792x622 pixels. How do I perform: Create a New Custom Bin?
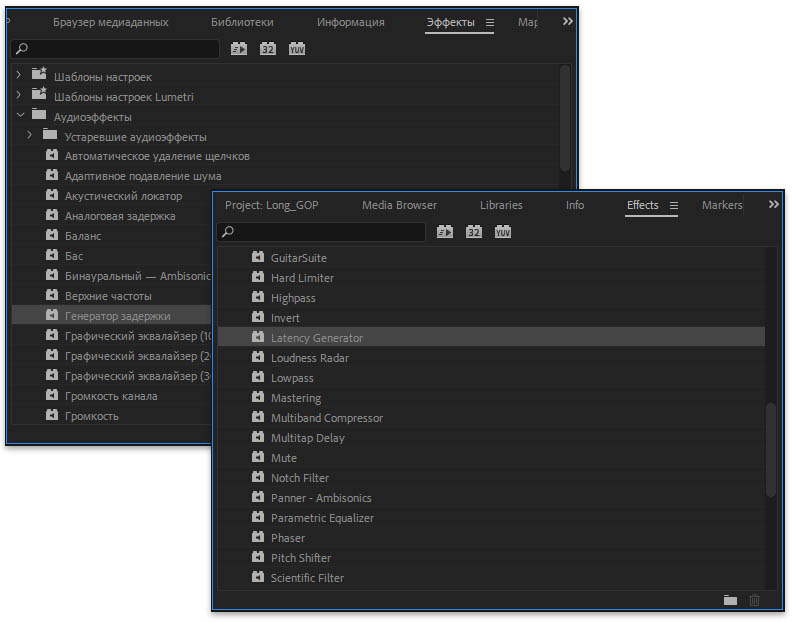tap(730, 600)
